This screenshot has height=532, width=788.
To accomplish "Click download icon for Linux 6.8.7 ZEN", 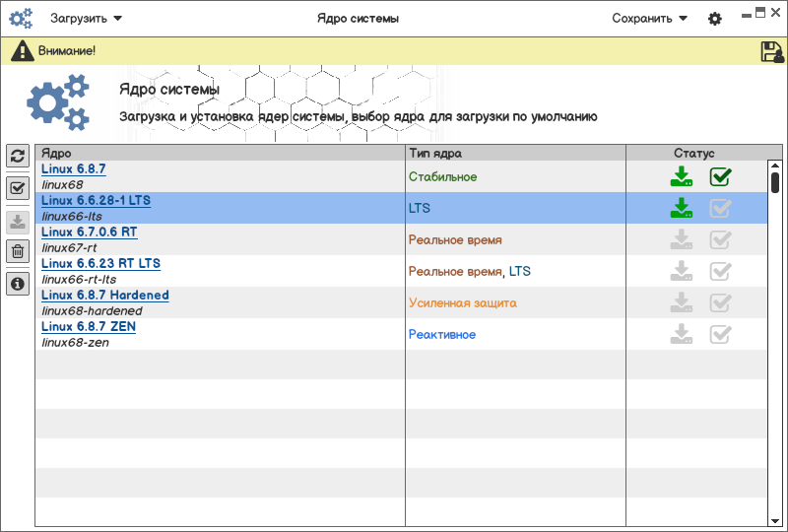I will point(681,335).
